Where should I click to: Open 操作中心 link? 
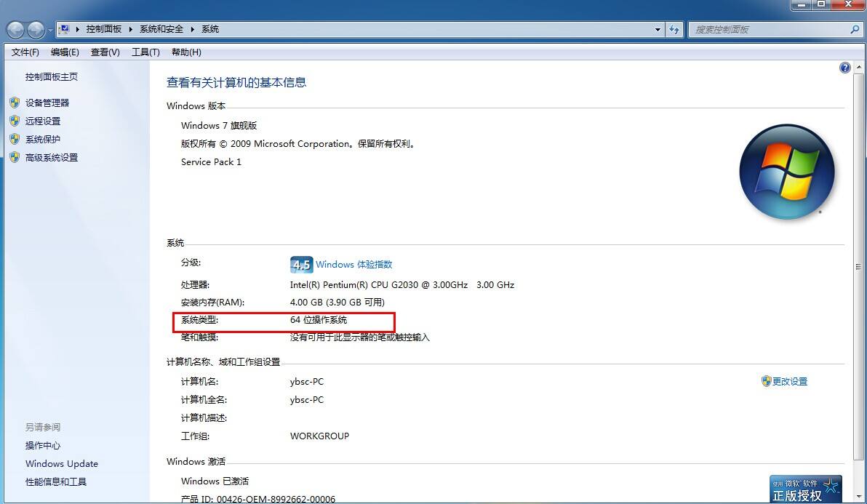43,445
